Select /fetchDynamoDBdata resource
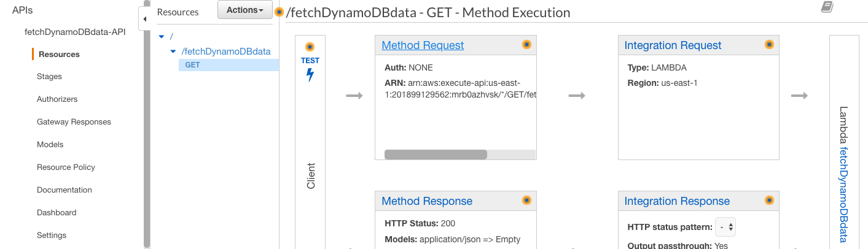The height and width of the screenshot is (249, 868). point(226,52)
